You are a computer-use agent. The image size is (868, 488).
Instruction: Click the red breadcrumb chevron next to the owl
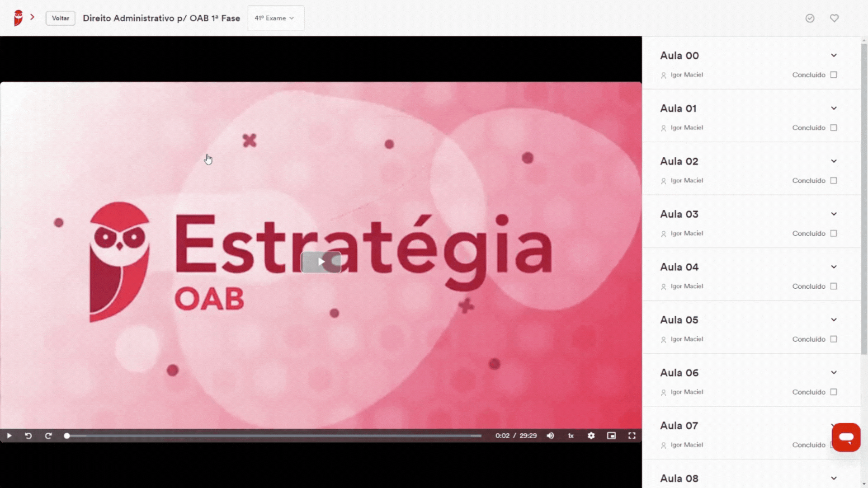(32, 17)
